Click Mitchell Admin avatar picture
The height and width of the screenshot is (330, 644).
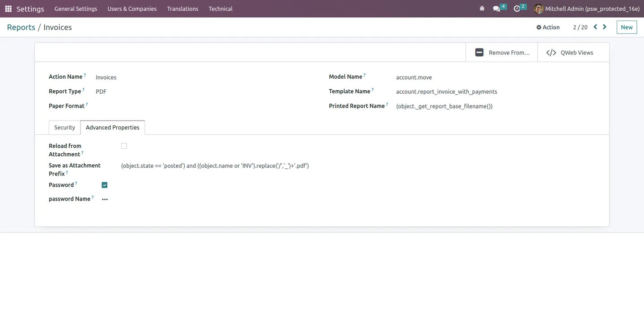click(x=538, y=8)
